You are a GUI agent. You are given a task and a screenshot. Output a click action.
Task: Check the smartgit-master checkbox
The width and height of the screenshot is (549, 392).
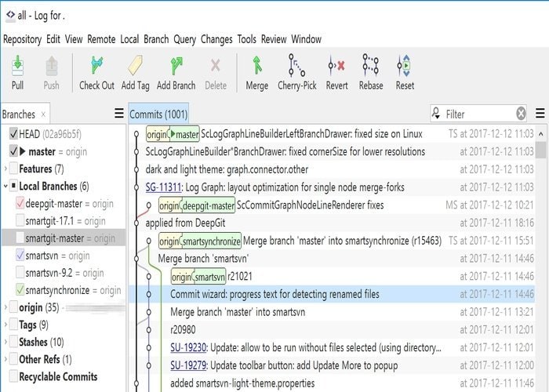20,238
